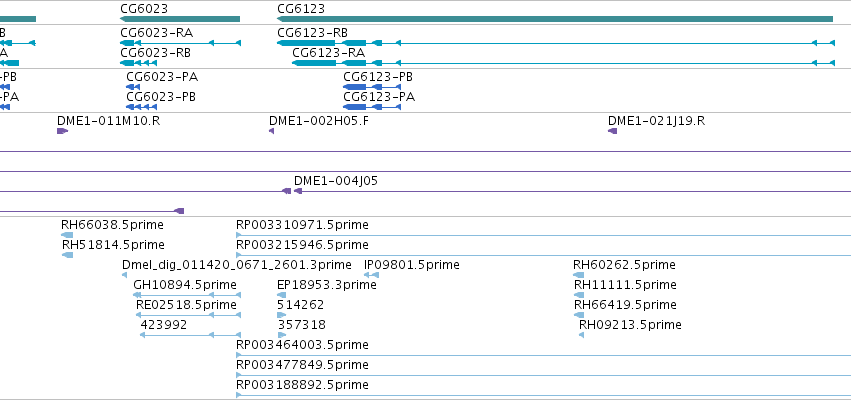851x400 pixels.
Task: Select the DME1-002H05.F marker arrow
Action: tap(271, 131)
